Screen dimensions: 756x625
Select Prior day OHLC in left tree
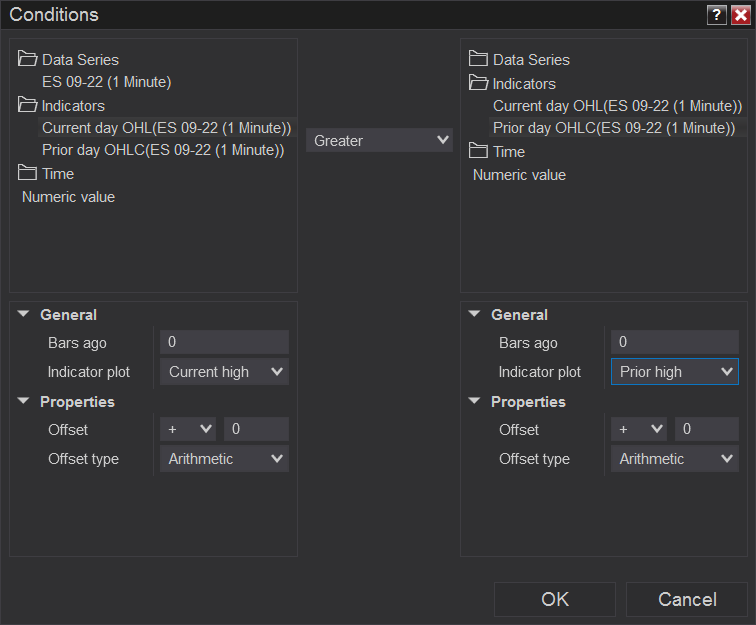pyautogui.click(x=163, y=150)
